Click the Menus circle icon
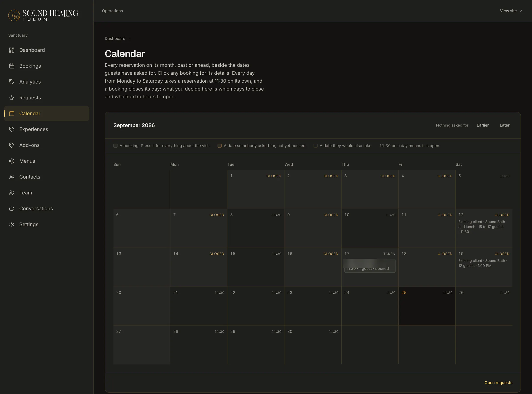This screenshot has width=532, height=394. [x=12, y=161]
